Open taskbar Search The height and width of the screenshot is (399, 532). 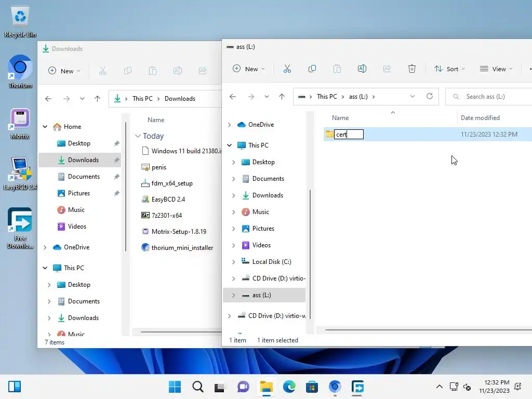click(x=198, y=387)
